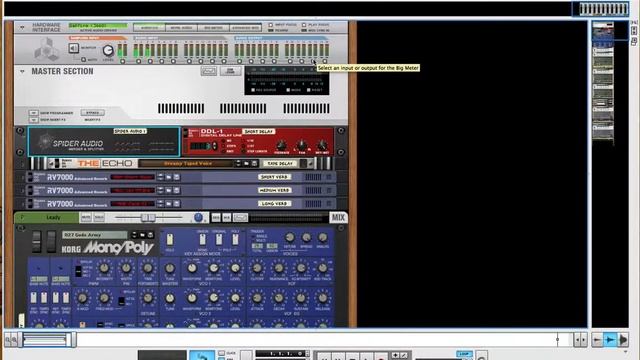Screen dimensions: 640x360
Task: Adjust the Mono/Poly Cutoff knob
Action: (257, 268)
